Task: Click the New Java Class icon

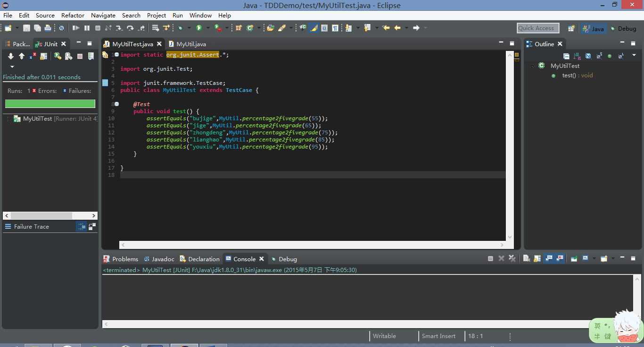Action: [x=250, y=28]
